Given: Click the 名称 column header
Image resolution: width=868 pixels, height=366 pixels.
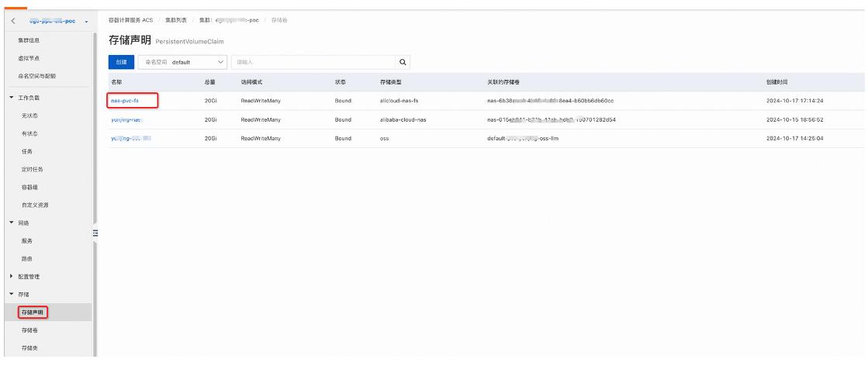Looking at the screenshot, I should [x=116, y=82].
